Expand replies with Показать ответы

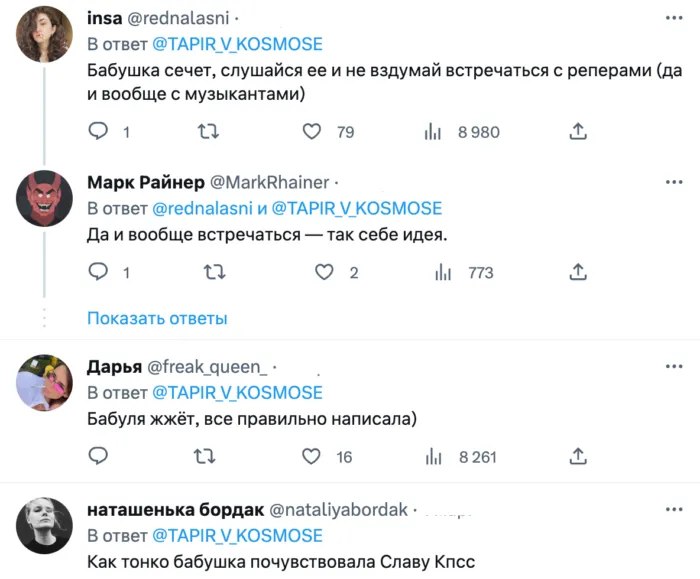(157, 318)
